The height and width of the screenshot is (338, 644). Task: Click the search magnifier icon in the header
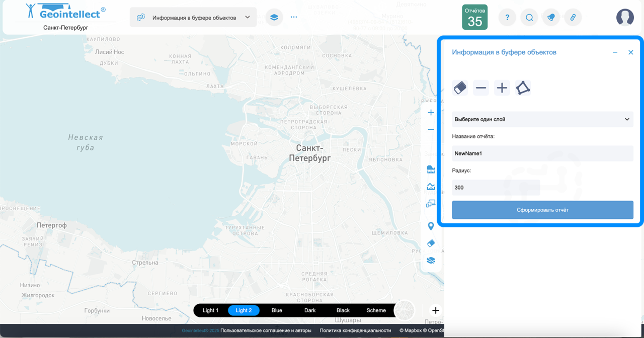pyautogui.click(x=529, y=18)
